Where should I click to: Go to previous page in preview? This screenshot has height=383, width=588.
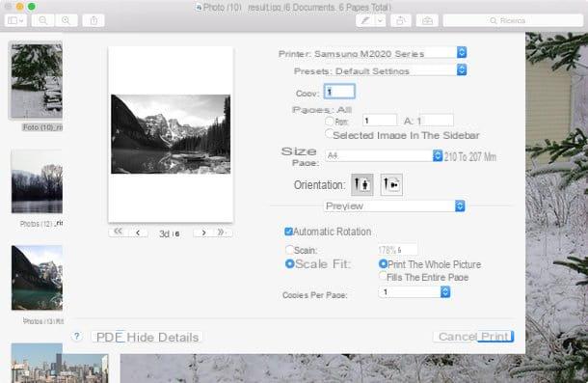tap(138, 233)
